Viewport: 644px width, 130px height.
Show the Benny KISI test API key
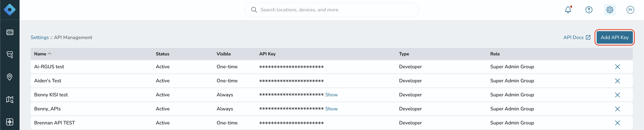coord(331,95)
